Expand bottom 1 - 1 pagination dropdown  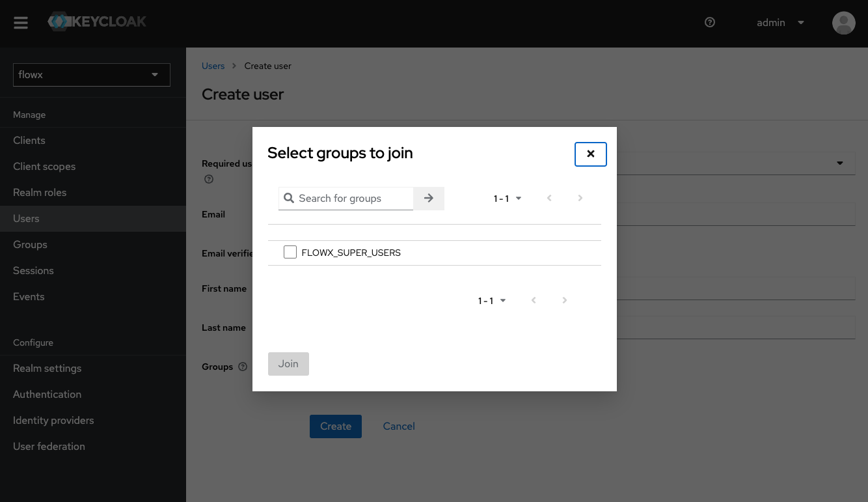coord(492,301)
